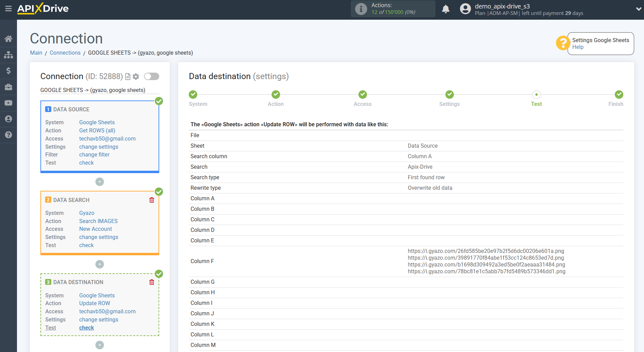The height and width of the screenshot is (352, 644).
Task: Open the connections sitemap icon in sidebar
Action: click(x=8, y=55)
